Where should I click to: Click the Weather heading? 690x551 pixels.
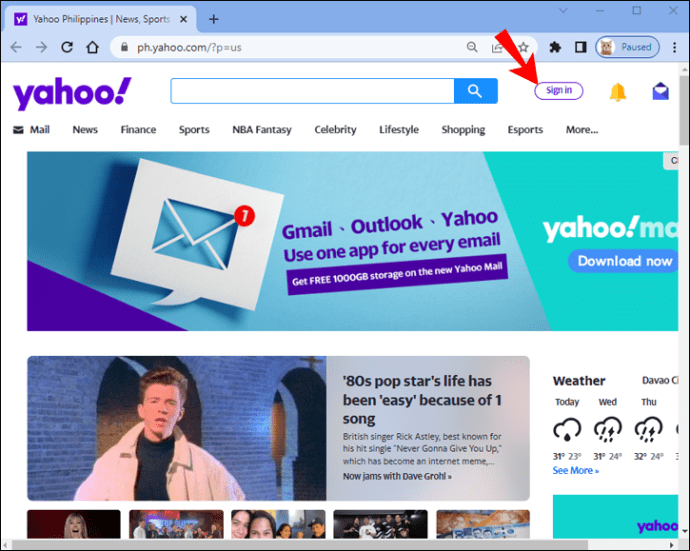coord(579,381)
